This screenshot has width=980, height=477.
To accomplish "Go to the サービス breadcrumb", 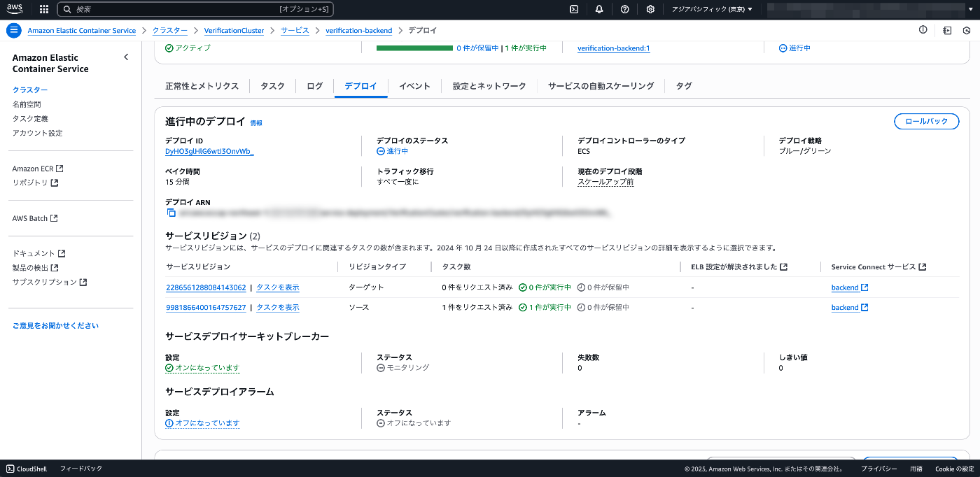I will pos(295,31).
